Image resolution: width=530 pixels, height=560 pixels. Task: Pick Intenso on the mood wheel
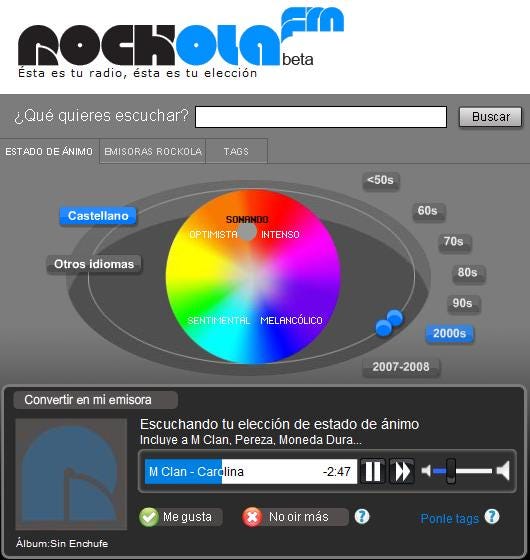(280, 235)
